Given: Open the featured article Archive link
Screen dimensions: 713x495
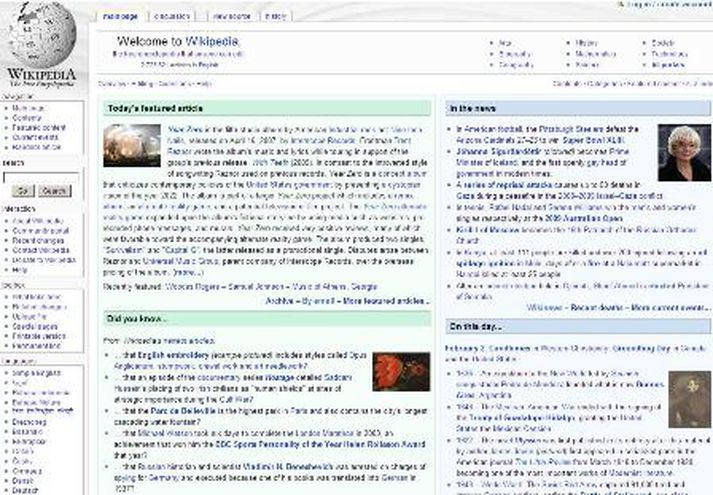Looking at the screenshot, I should click(x=280, y=301).
